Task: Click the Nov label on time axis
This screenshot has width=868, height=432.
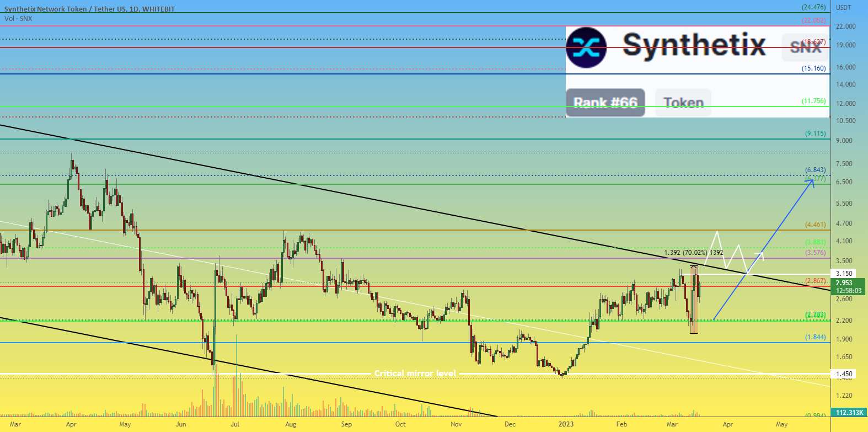Action: pyautogui.click(x=456, y=424)
